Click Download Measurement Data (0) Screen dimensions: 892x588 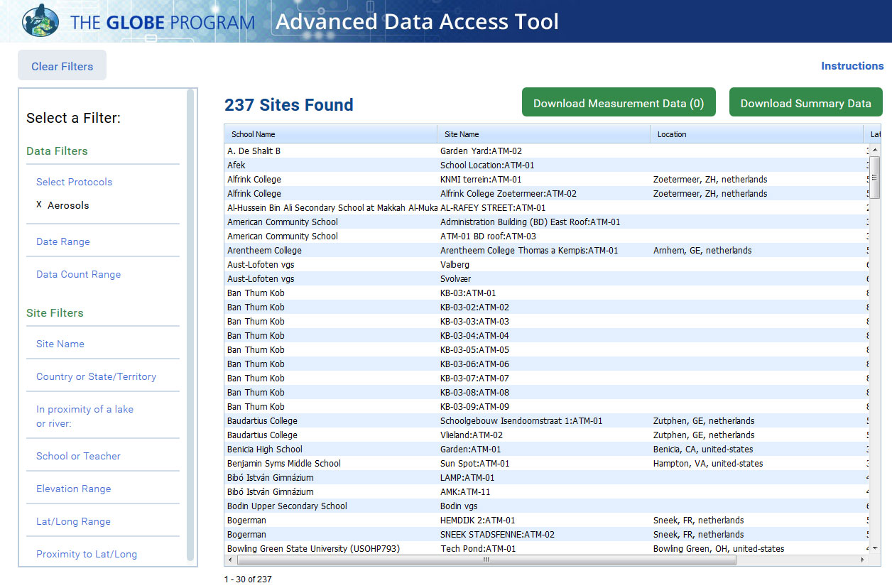tap(618, 102)
